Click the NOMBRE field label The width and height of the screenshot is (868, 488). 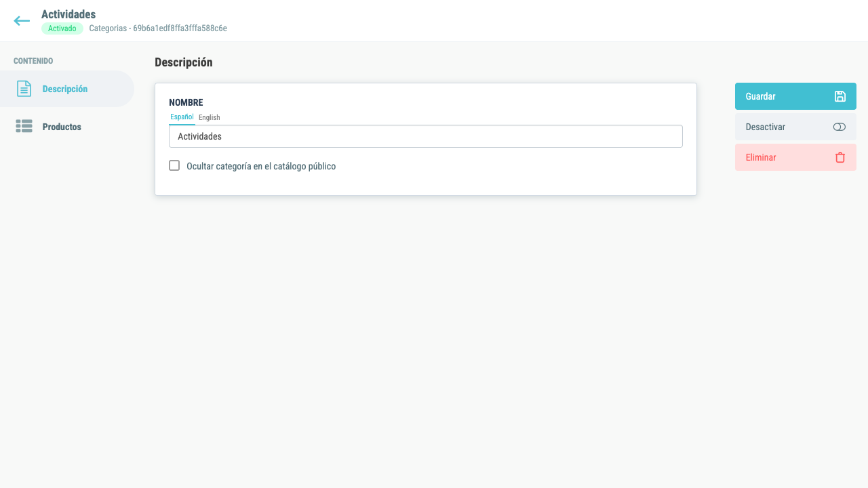pos(186,103)
